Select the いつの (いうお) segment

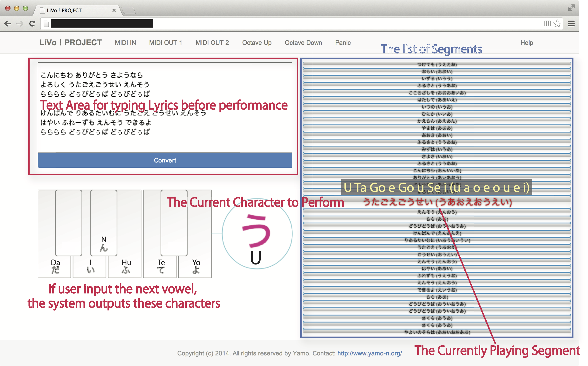click(x=437, y=107)
